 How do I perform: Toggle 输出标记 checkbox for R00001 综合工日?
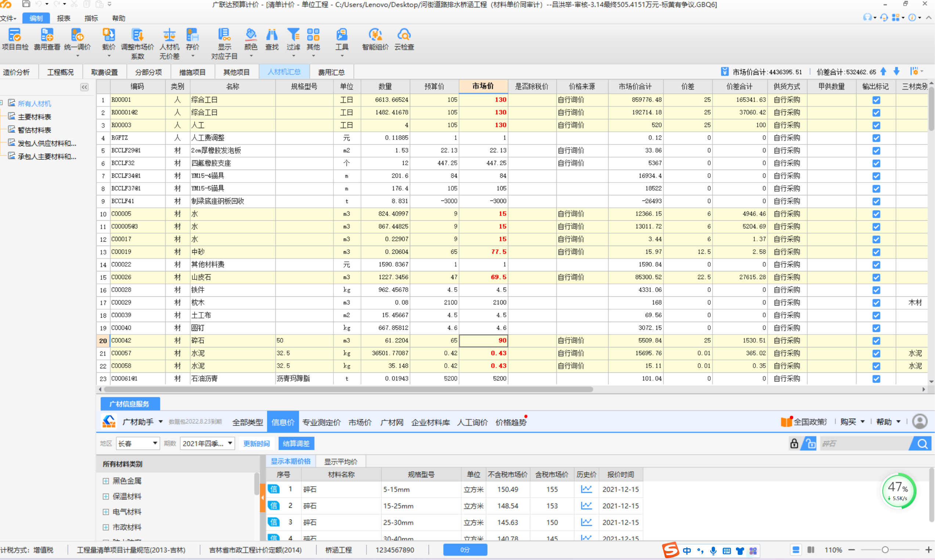tap(876, 100)
